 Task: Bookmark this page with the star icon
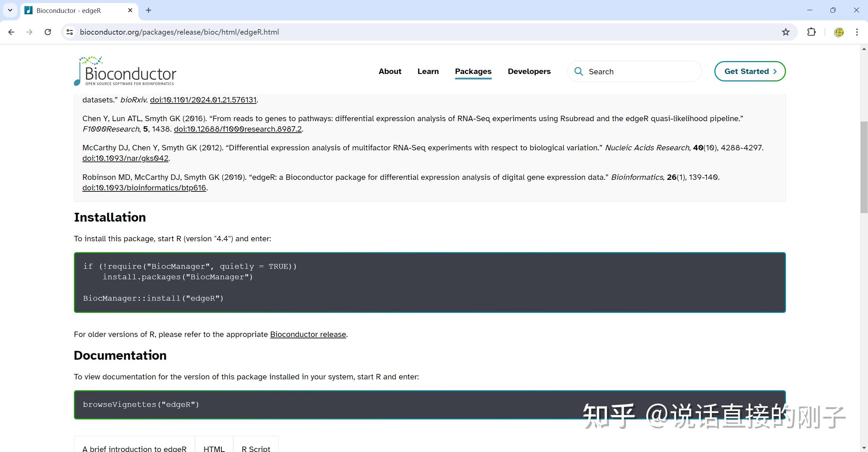[x=786, y=32]
